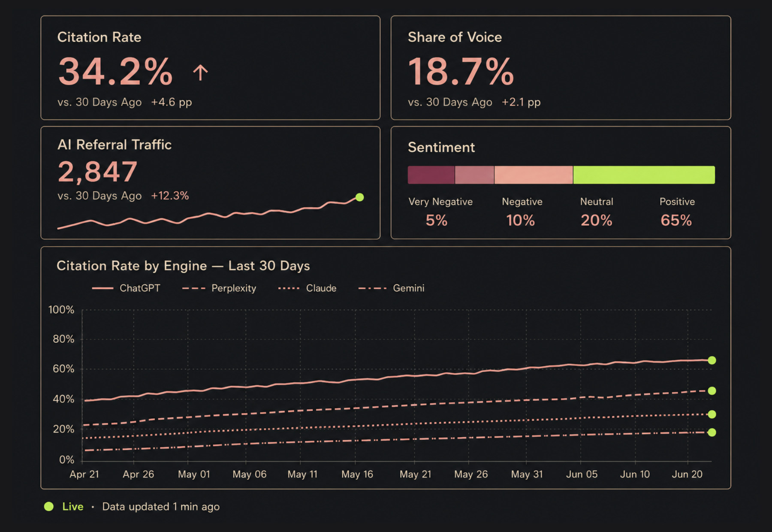This screenshot has width=772, height=532.
Task: Click the Jun 10 x-axis label
Action: point(635,475)
